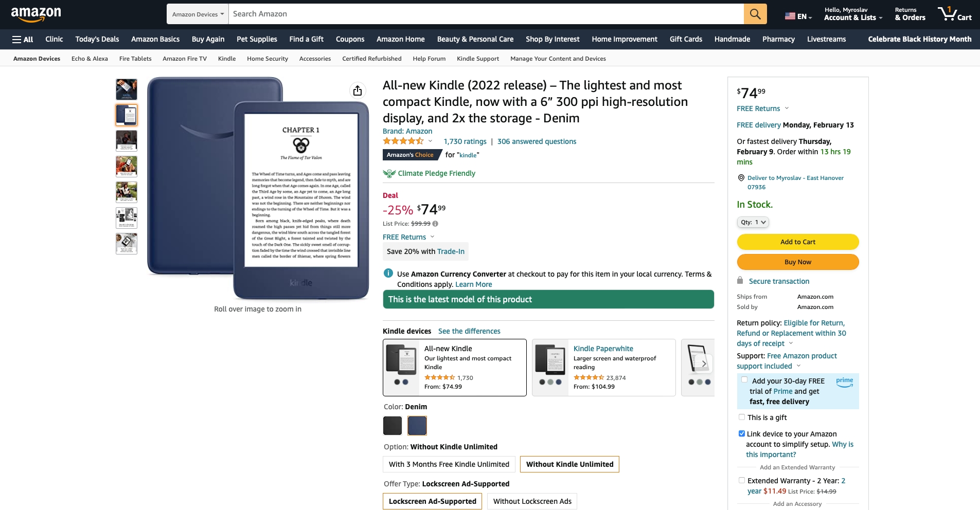Viewport: 980px width, 510px height.
Task: Click in the Search Amazon field
Action: [x=486, y=14]
